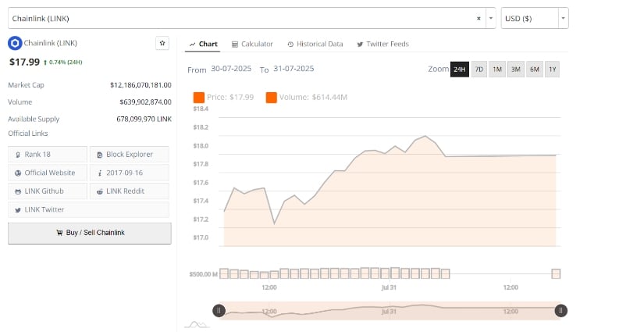Toggle the Price series legend swatch
644x332 pixels.
[199, 98]
